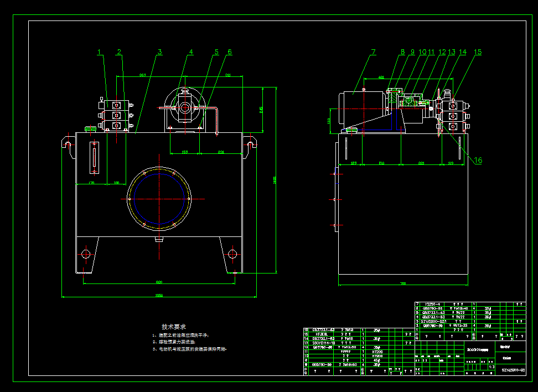
Task: Select part callout number 8
Action: (x=403, y=52)
